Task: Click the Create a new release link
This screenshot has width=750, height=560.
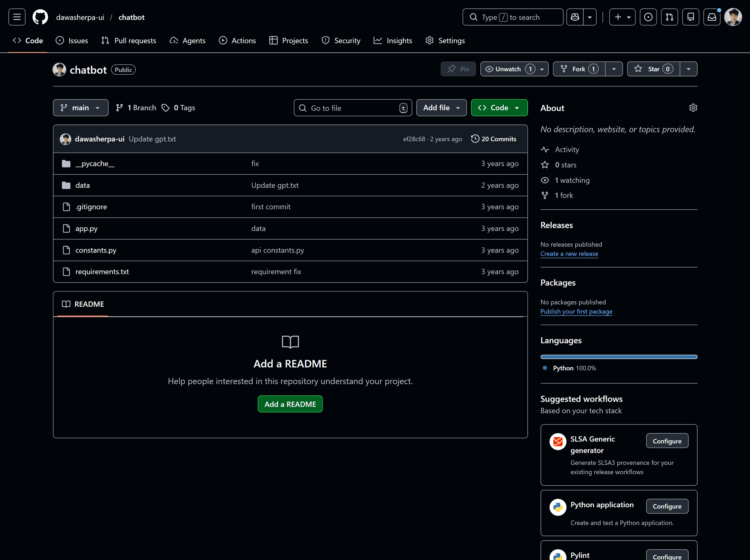Action: (569, 254)
